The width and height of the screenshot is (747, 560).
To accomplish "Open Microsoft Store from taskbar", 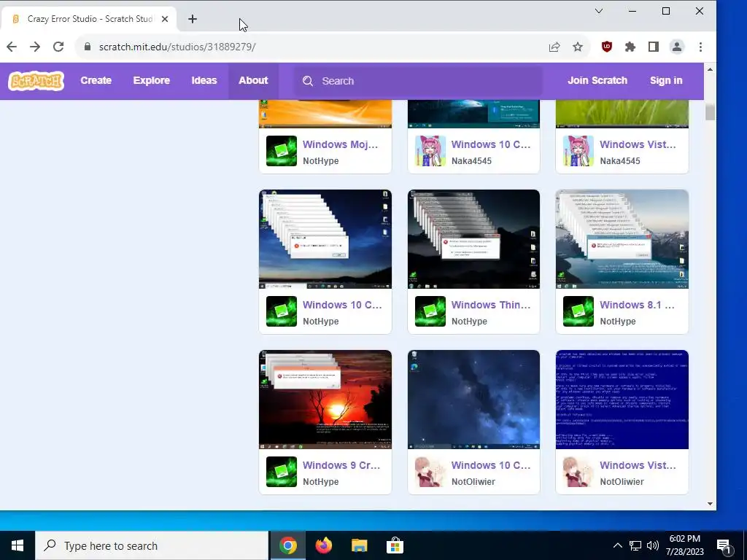I will 395,545.
